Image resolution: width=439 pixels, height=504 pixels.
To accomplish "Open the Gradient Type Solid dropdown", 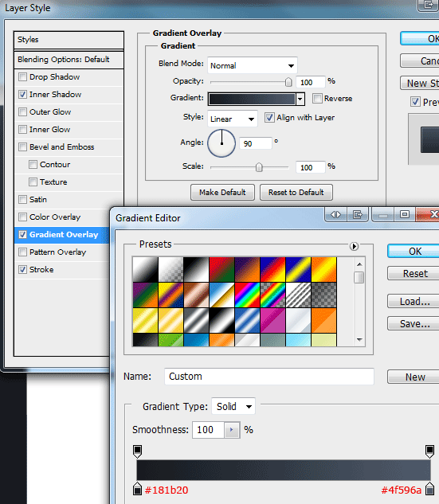I will [x=233, y=406].
